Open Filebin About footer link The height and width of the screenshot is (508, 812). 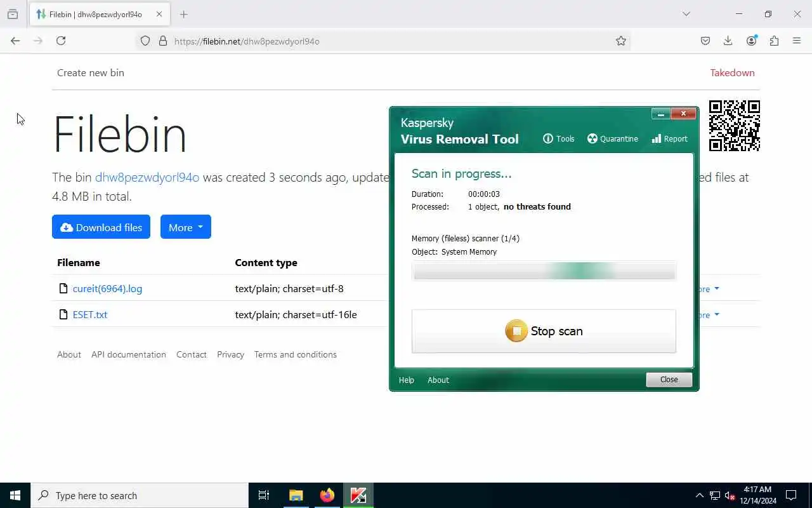click(x=69, y=354)
